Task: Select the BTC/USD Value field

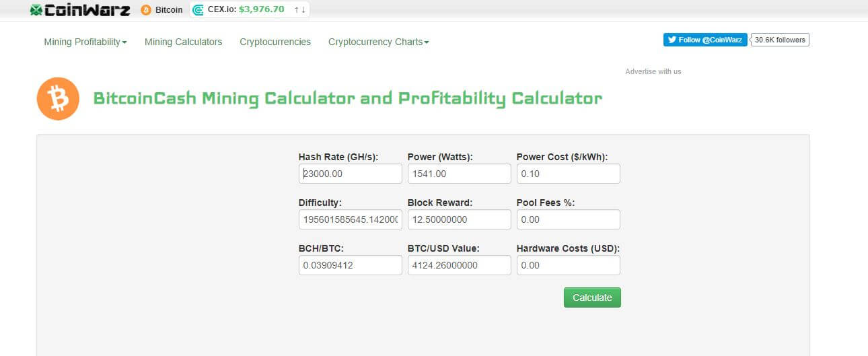Action: click(x=460, y=265)
